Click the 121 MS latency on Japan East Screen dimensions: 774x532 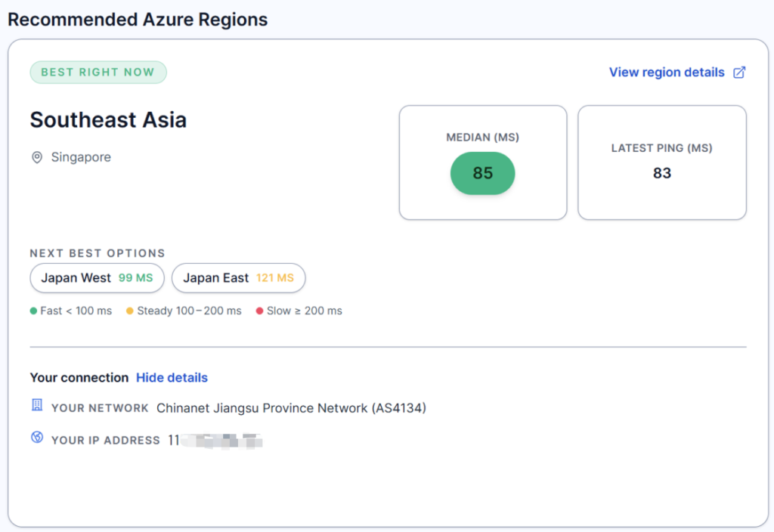(x=274, y=278)
